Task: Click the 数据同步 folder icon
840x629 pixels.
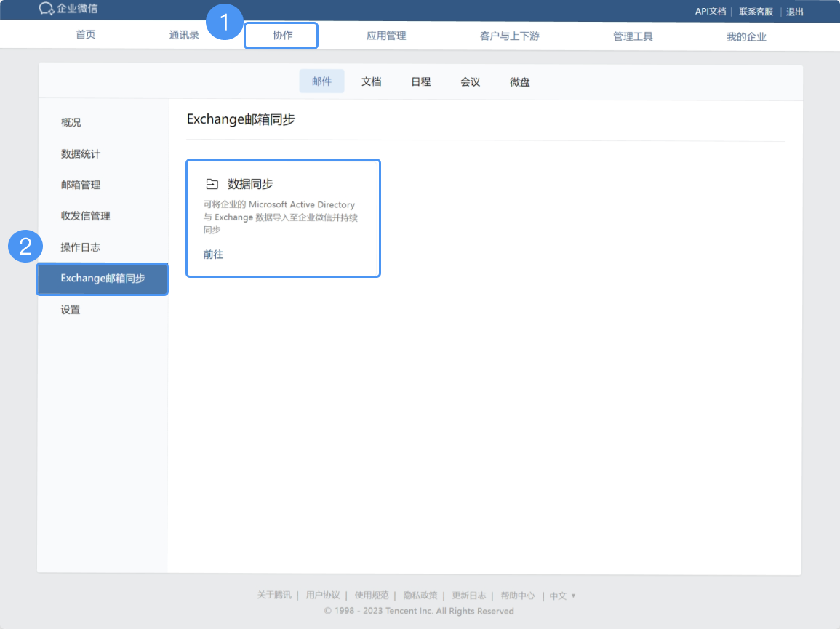Action: [x=212, y=184]
